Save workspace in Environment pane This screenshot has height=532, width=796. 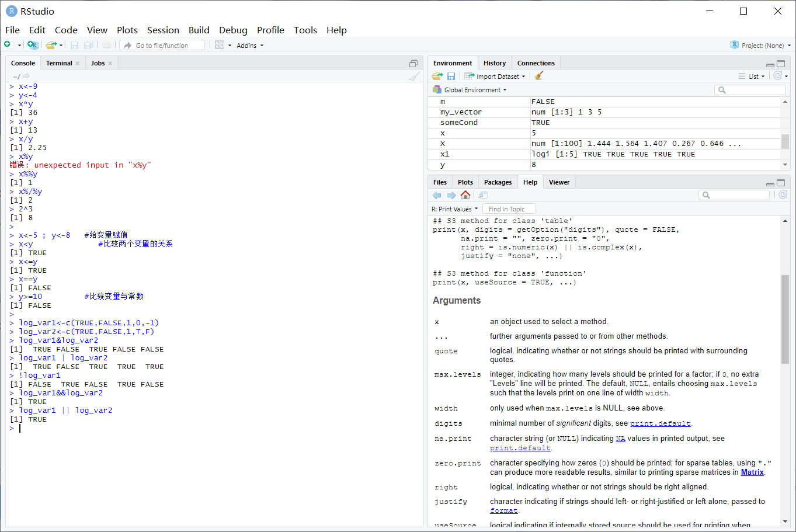pyautogui.click(x=451, y=76)
